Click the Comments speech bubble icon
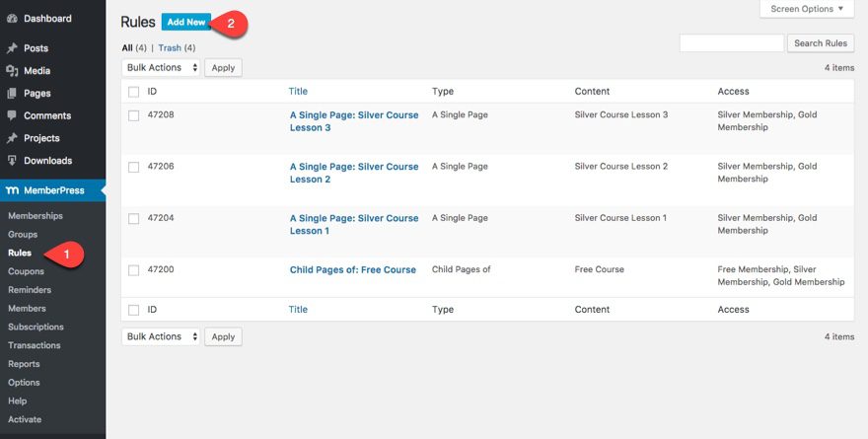Viewport: 868px width, 439px height. pyautogui.click(x=13, y=115)
